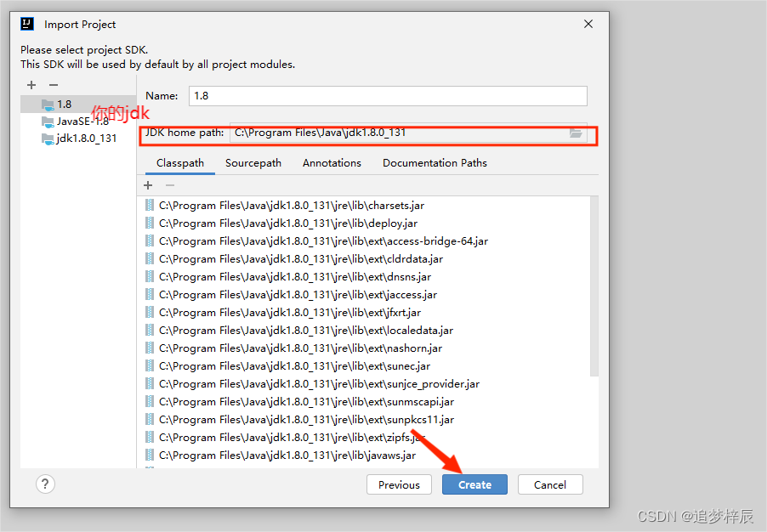Go back with the Previous button

click(399, 484)
